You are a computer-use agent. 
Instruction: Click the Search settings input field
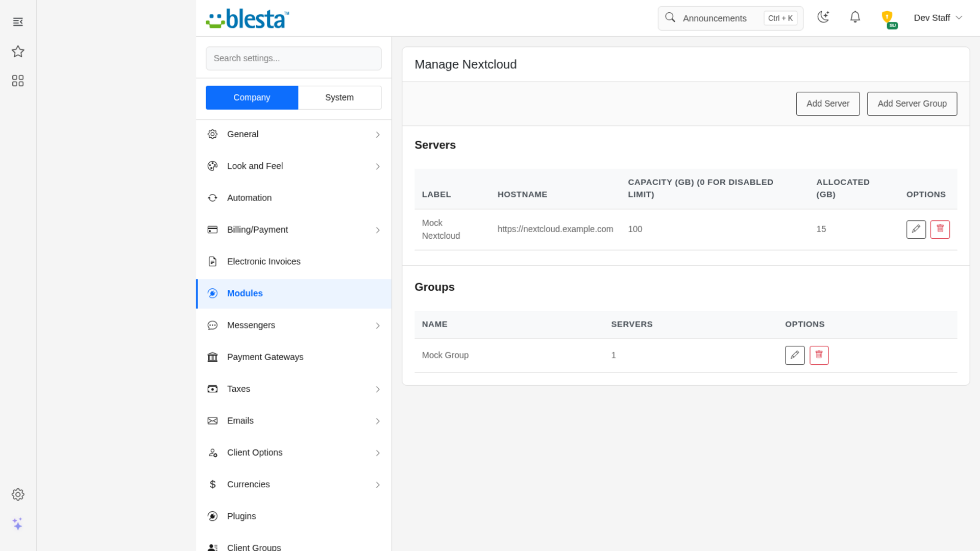click(x=293, y=58)
